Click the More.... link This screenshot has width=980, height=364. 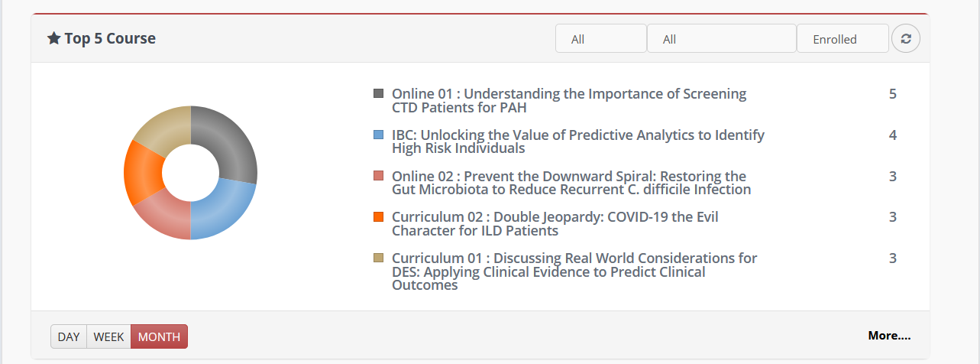click(x=889, y=335)
